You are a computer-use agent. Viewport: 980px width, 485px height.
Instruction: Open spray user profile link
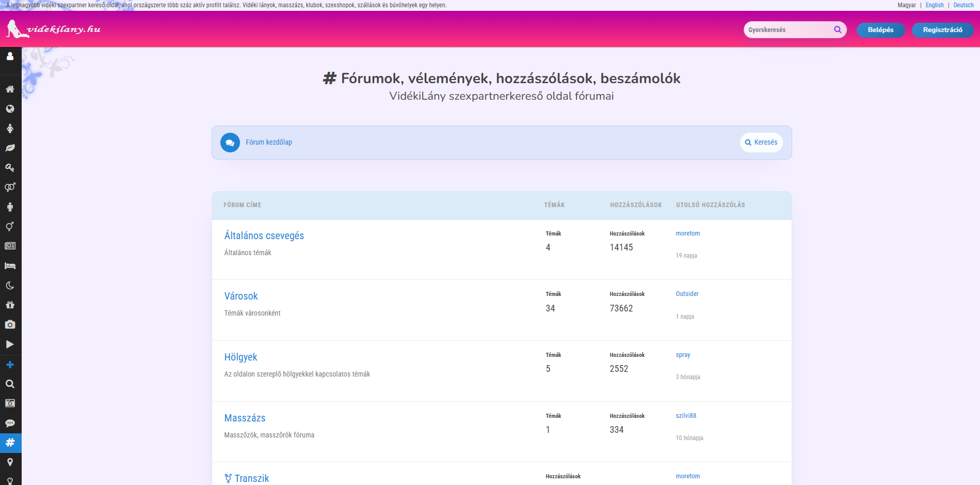pos(683,355)
